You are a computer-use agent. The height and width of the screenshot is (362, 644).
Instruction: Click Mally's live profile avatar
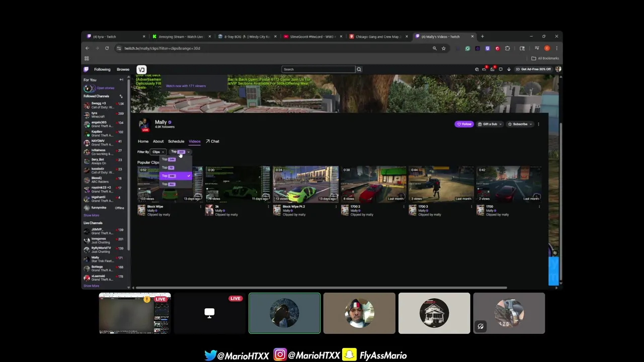tap(144, 125)
